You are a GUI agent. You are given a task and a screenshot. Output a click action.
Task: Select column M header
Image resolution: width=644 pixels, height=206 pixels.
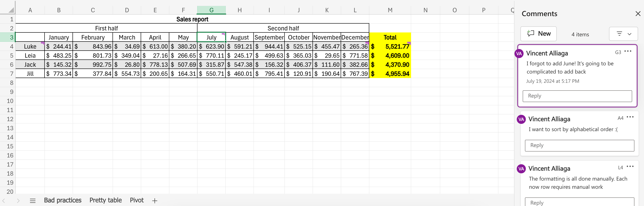pos(390,10)
